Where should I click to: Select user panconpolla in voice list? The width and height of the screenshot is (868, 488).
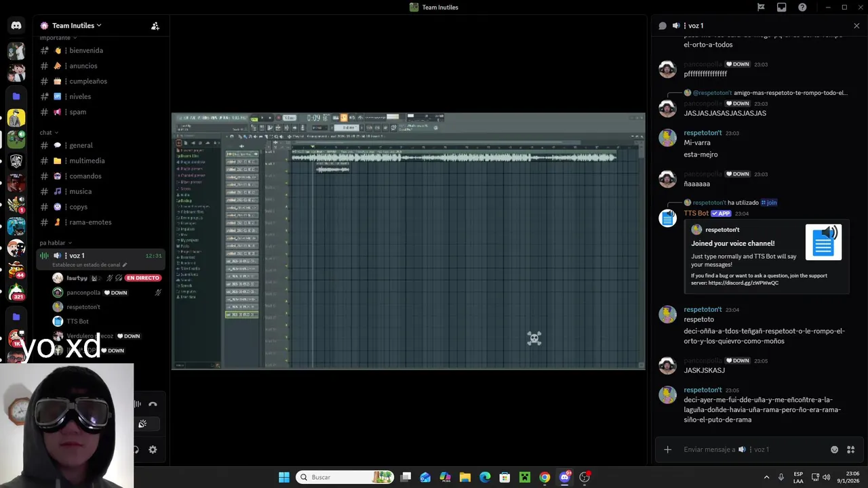108,293
